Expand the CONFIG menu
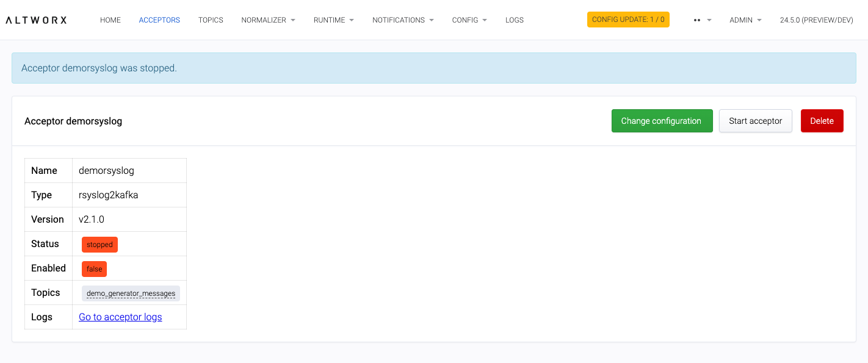This screenshot has width=868, height=363. (x=469, y=20)
